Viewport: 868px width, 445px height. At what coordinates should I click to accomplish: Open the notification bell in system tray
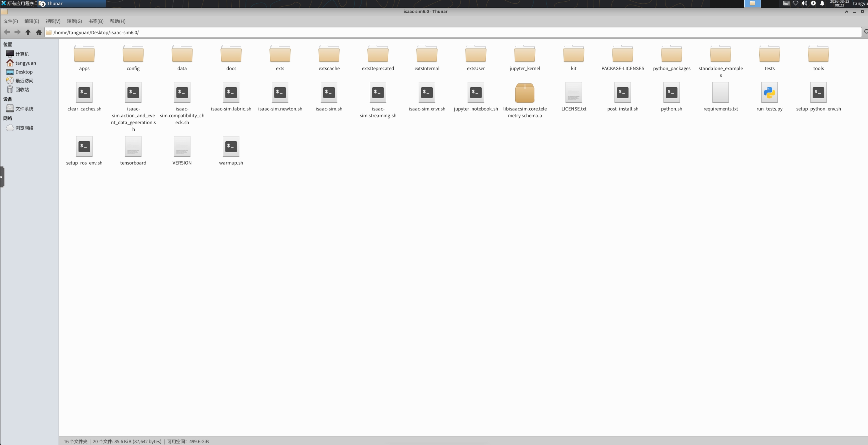pyautogui.click(x=822, y=3)
